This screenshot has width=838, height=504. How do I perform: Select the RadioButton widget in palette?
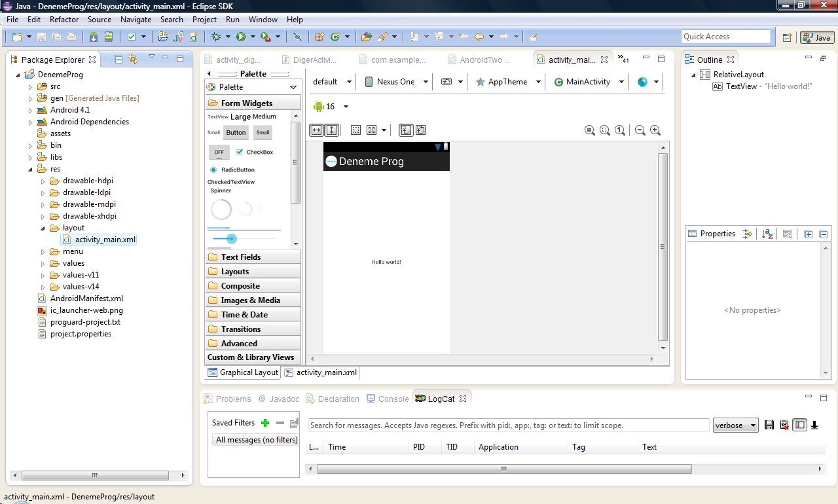pos(232,170)
